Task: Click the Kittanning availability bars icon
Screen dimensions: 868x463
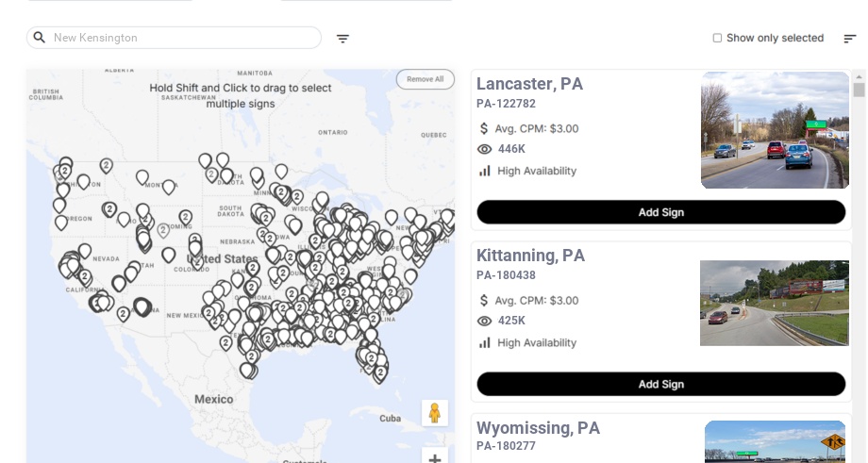Action: [485, 342]
